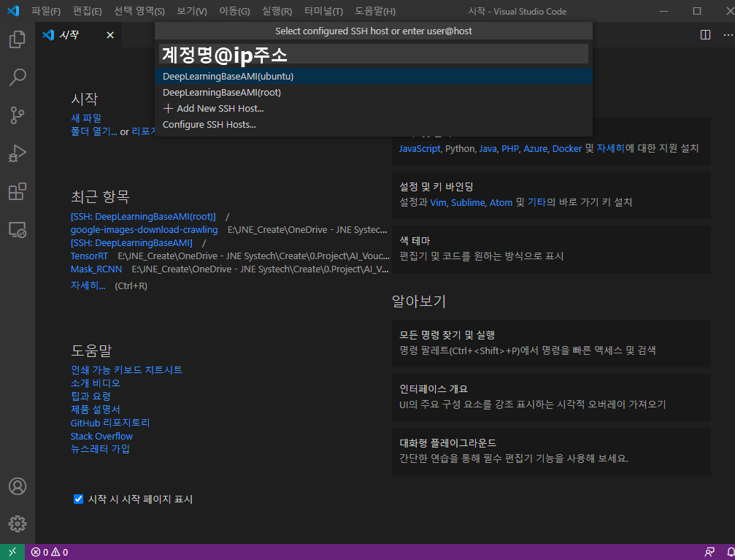Viewport: 735px width, 560px height.
Task: Click the VS Code logo in title bar
Action: point(14,11)
